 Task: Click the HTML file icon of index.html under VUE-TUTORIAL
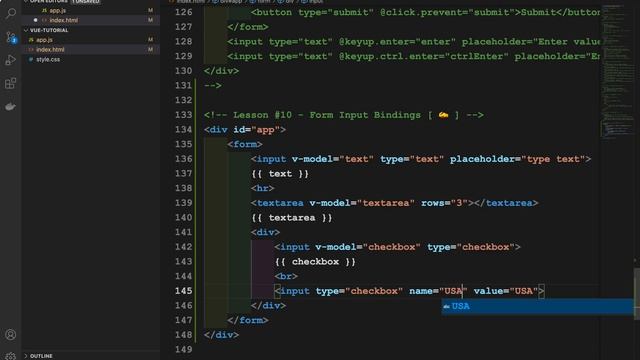click(31, 49)
